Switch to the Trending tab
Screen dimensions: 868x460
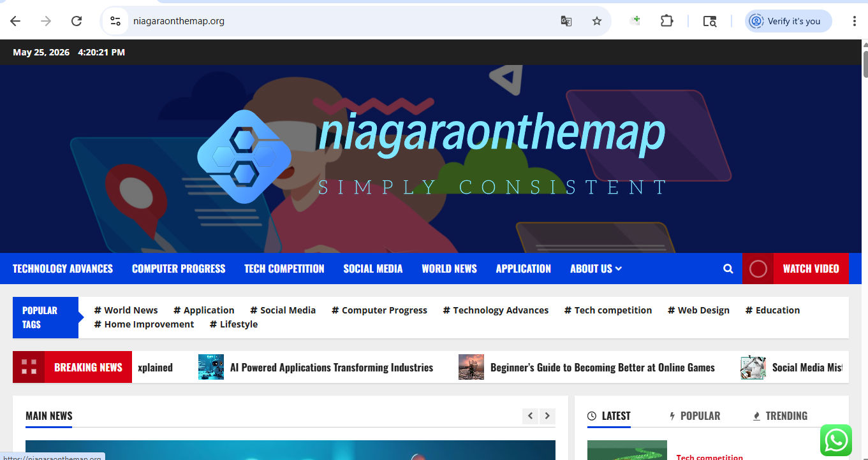pos(780,416)
